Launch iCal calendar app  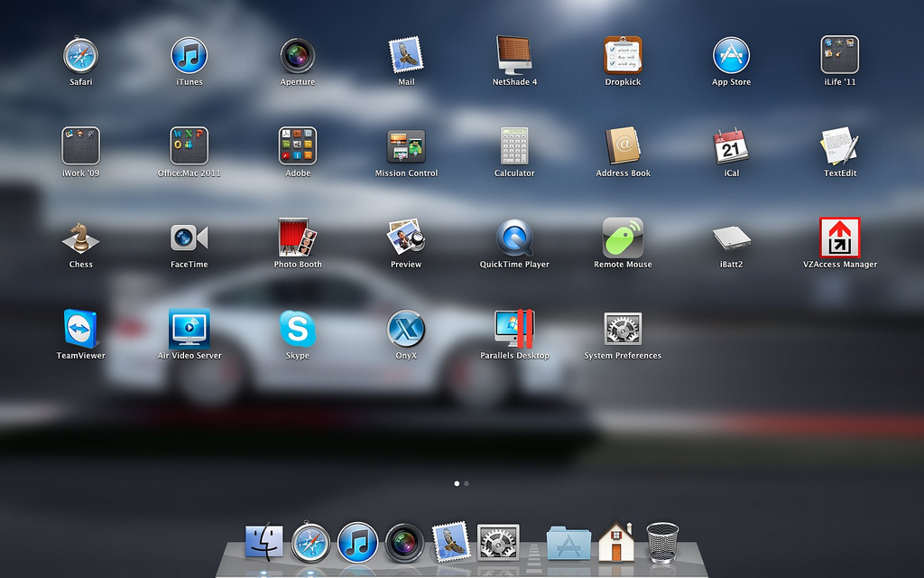pyautogui.click(x=731, y=145)
